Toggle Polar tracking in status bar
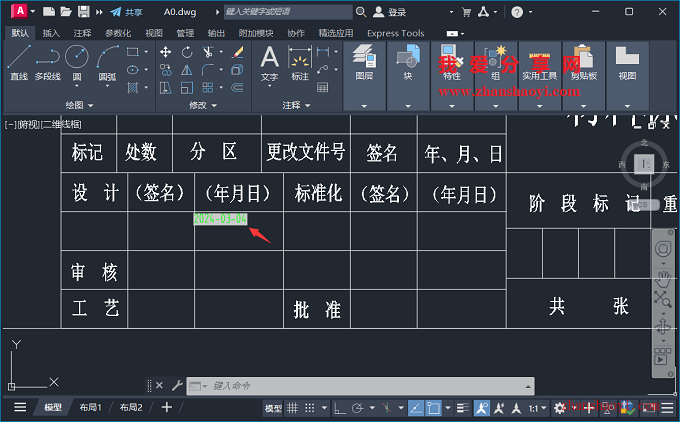 coord(358,408)
